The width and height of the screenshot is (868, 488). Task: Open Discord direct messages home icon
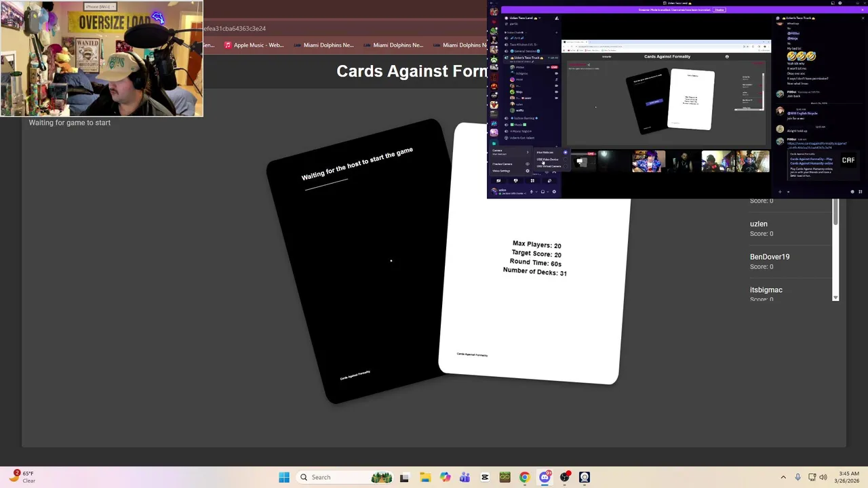pyautogui.click(x=494, y=12)
